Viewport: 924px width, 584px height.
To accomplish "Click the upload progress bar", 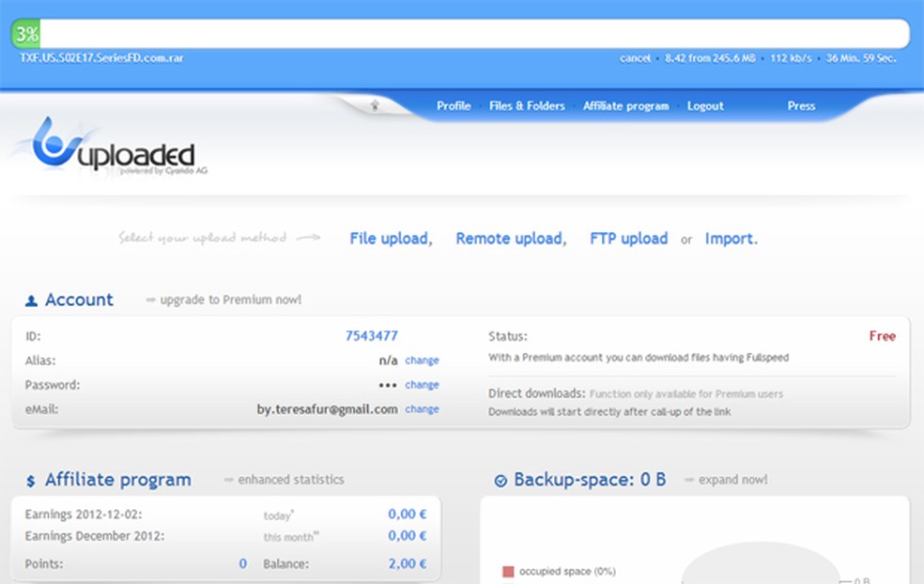I will [460, 34].
